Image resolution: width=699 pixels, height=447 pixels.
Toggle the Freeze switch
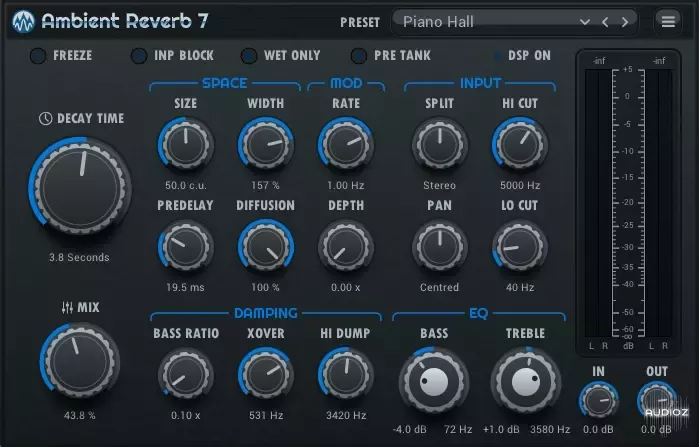click(38, 56)
